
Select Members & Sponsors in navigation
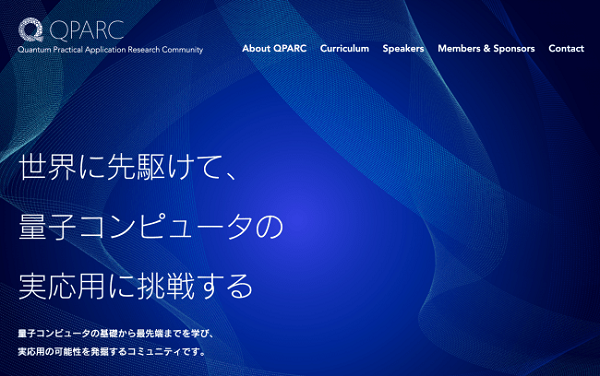[x=486, y=49]
